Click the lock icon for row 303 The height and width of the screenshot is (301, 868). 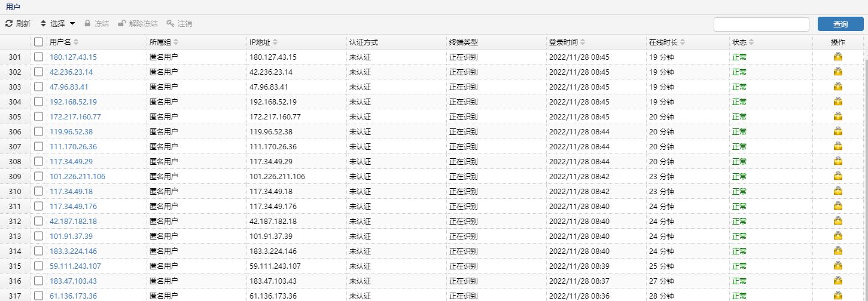pos(838,87)
